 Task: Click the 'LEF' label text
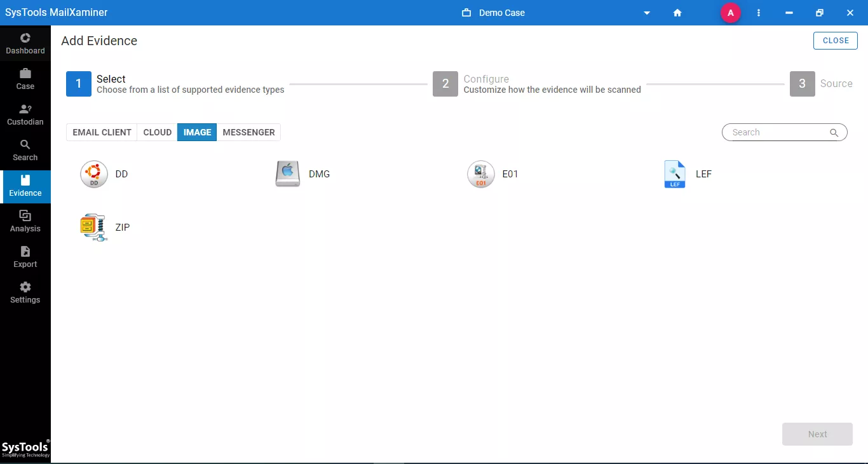[x=703, y=174]
